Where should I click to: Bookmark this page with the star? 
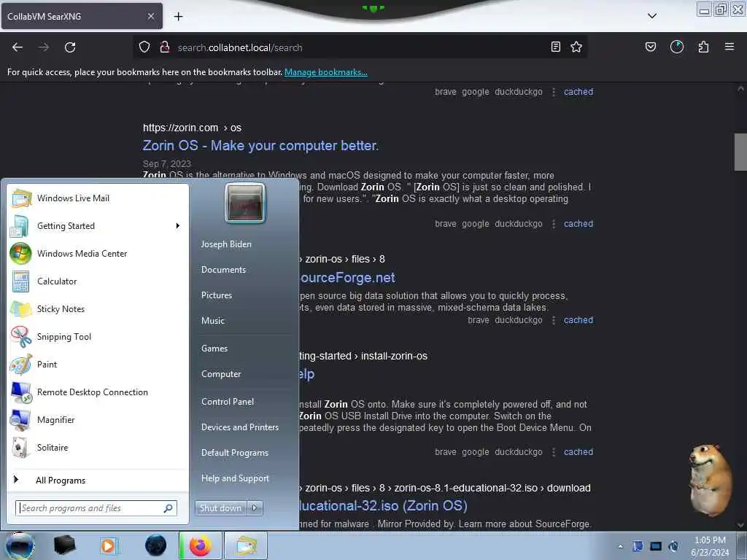(x=576, y=47)
